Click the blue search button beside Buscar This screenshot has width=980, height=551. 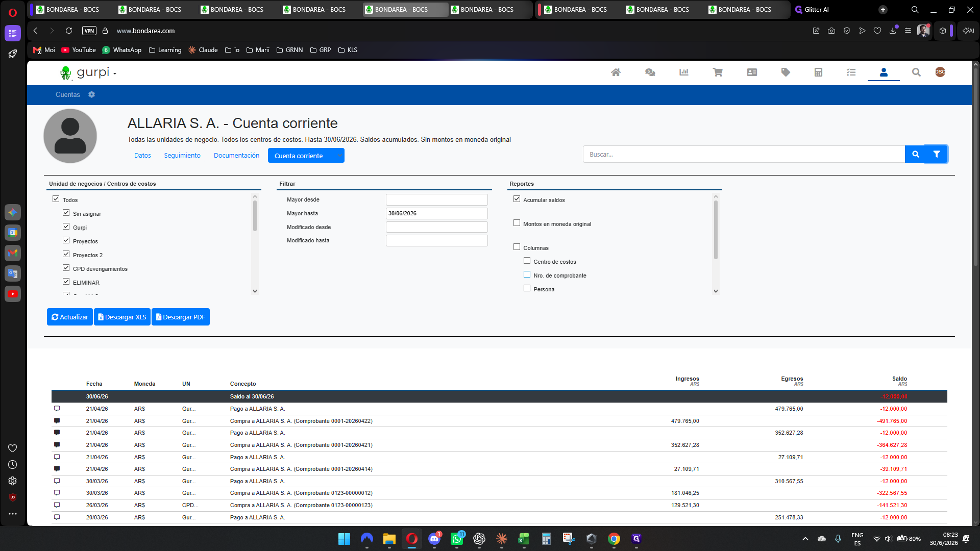916,154
